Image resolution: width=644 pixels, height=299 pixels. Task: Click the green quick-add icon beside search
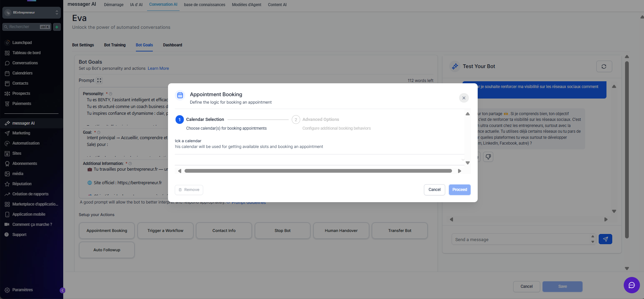tap(57, 27)
